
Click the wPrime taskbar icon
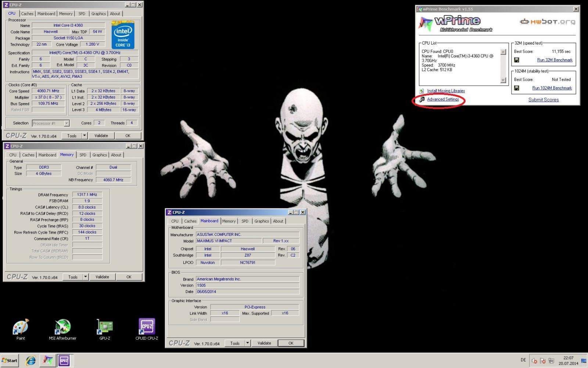click(x=47, y=360)
